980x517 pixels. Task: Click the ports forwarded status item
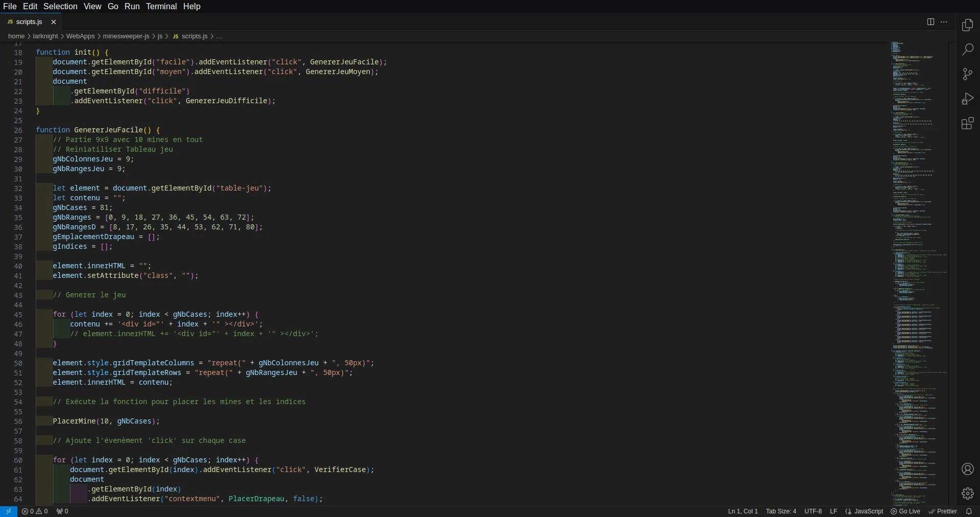click(62, 511)
